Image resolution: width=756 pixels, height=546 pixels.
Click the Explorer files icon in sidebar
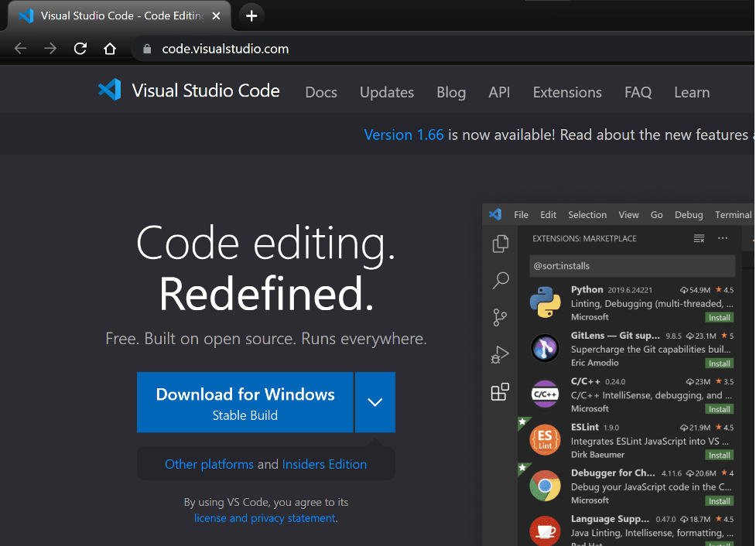pyautogui.click(x=501, y=244)
